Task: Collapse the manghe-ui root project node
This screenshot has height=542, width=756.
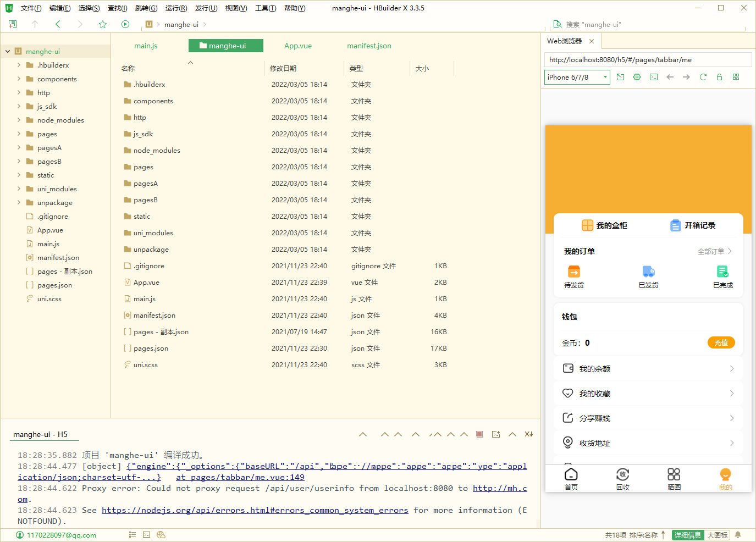Action: tap(8, 51)
